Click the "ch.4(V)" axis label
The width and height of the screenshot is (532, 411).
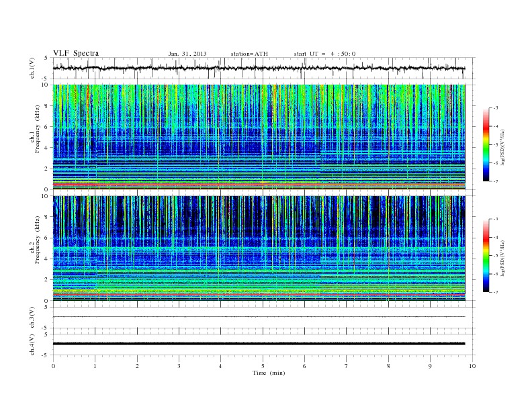point(32,345)
